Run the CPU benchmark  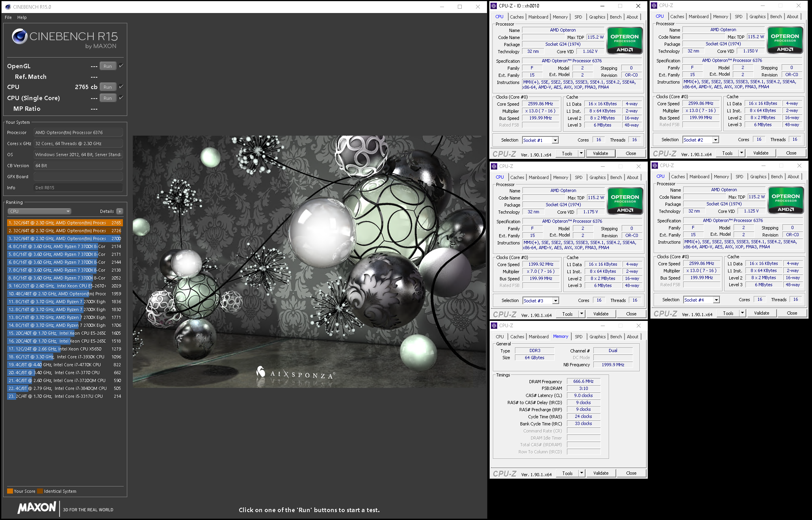point(108,87)
